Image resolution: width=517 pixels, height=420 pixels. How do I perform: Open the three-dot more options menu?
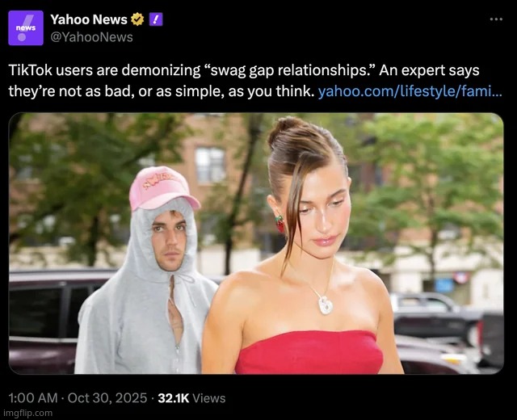pyautogui.click(x=496, y=19)
